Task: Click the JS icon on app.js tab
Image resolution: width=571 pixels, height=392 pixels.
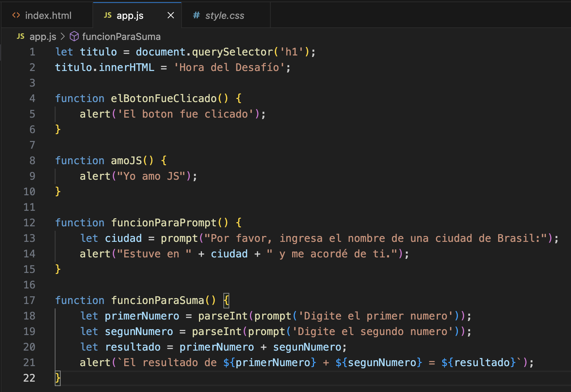Action: tap(108, 15)
